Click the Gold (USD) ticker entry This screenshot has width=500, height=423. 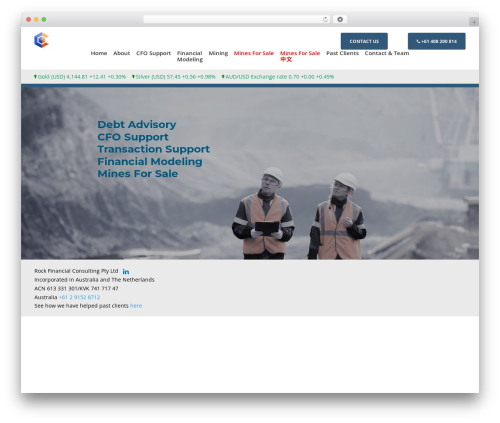(x=80, y=77)
